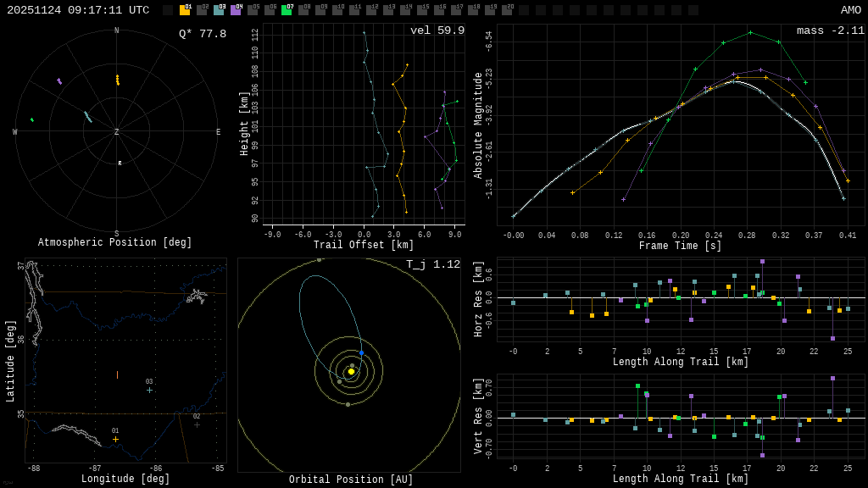Click the yellow Sun in orbital plot
Viewport: 868px width, 488px height.
[x=351, y=371]
